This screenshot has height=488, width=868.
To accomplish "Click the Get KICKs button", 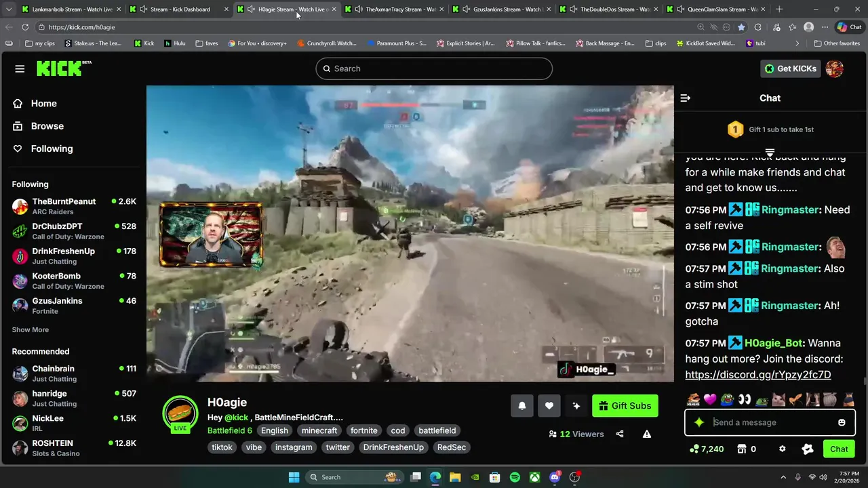I will [791, 68].
